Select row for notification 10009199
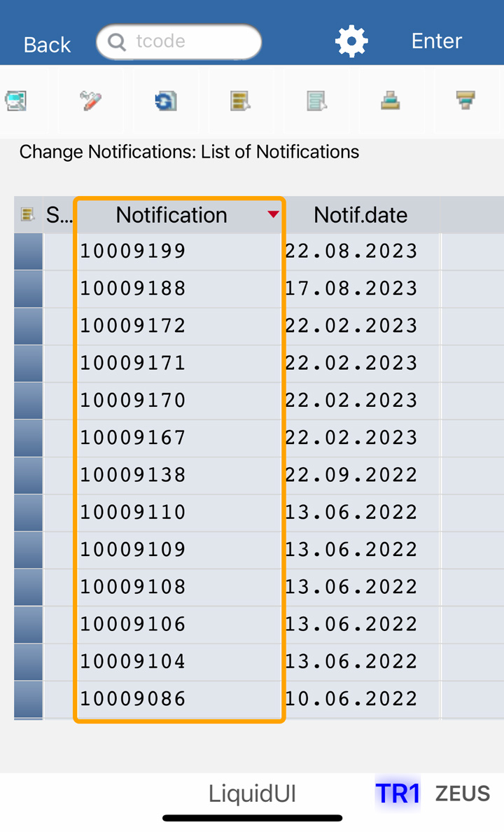The height and width of the screenshot is (832, 504). tap(28, 251)
